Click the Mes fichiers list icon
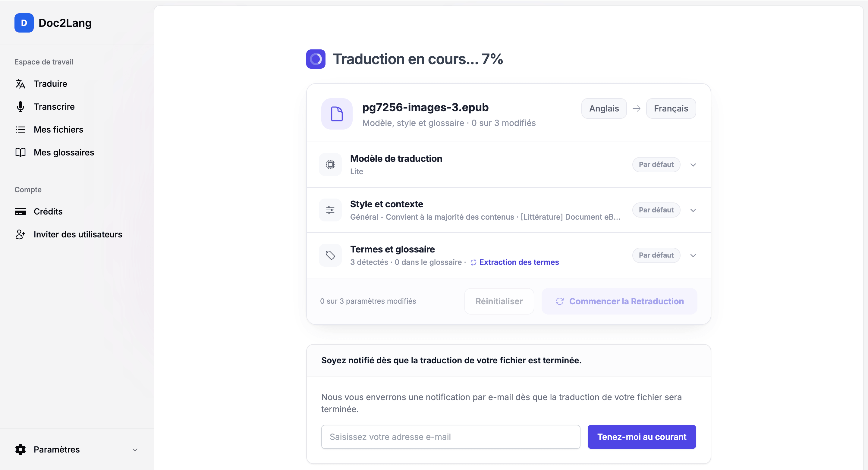868x470 pixels. tap(20, 129)
